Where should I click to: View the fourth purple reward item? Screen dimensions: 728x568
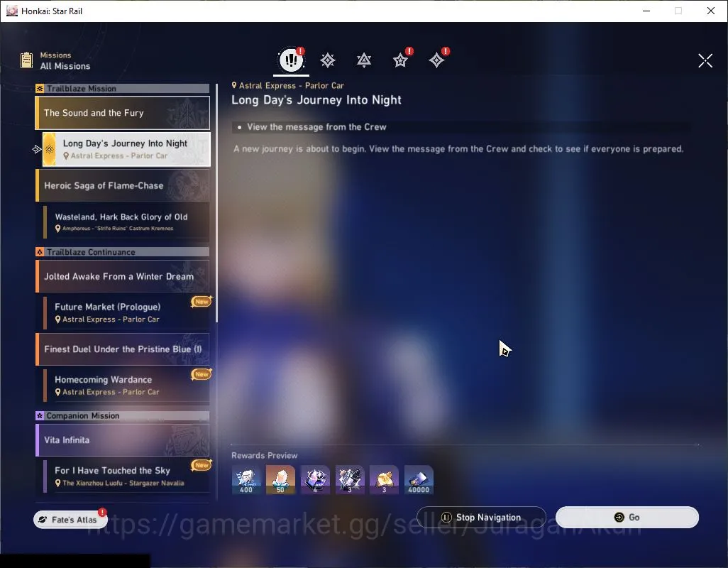point(350,480)
